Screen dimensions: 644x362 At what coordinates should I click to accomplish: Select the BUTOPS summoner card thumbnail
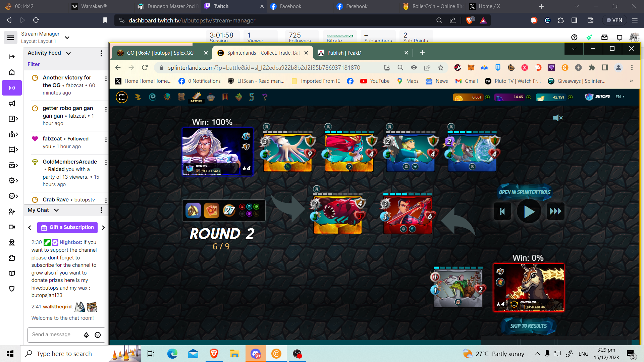[x=217, y=152]
